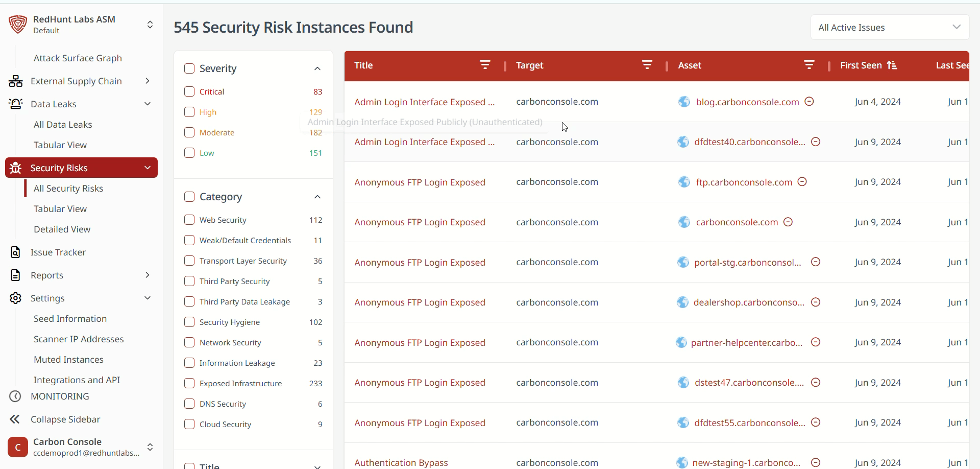
Task: Open All Data Leaks menu item
Action: tap(63, 125)
